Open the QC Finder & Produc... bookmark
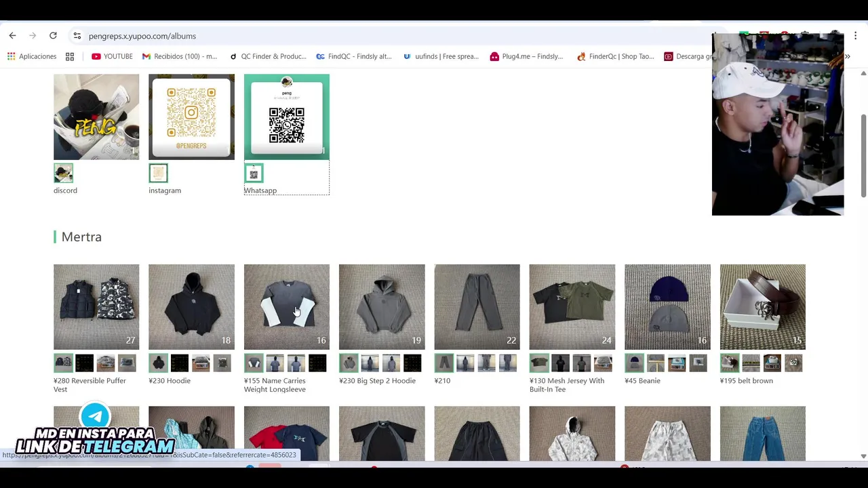 tap(268, 56)
